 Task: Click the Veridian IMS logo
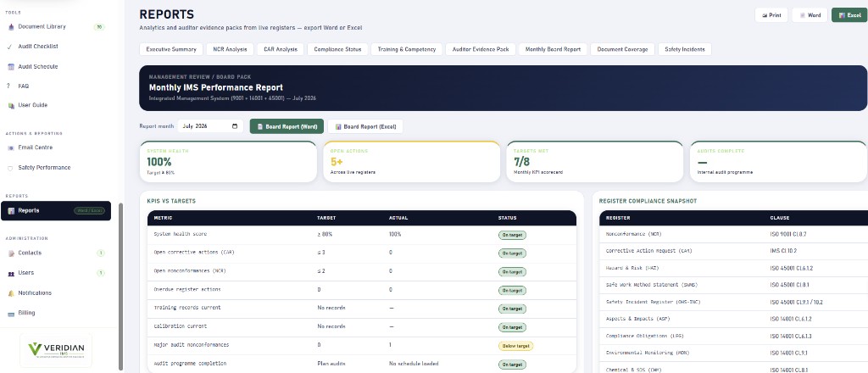[x=55, y=350]
